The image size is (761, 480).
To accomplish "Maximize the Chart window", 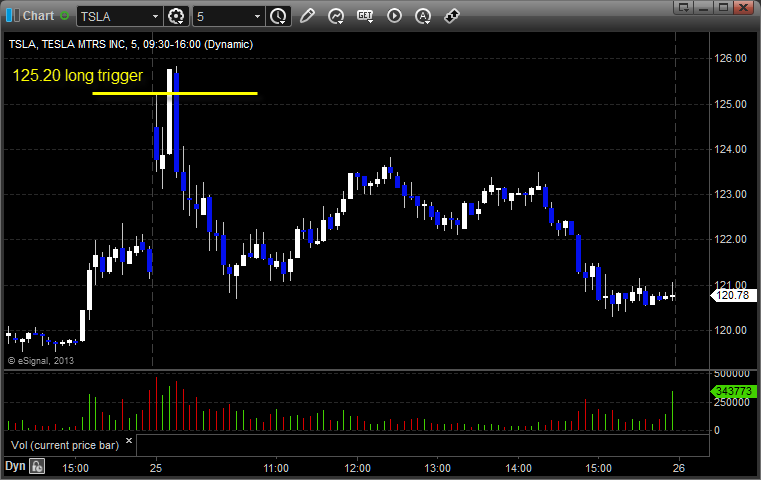I will coord(723,7).
